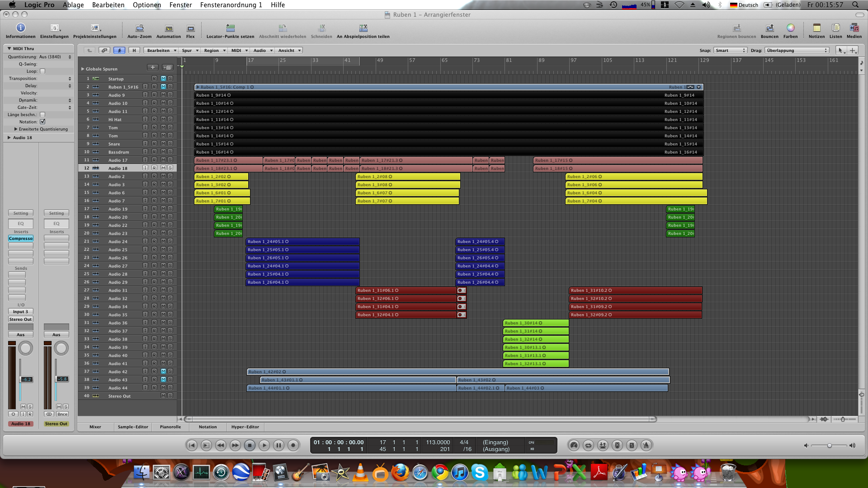Viewport: 868px width, 488px height.
Task: Click the Rewind transport button
Action: click(x=221, y=446)
